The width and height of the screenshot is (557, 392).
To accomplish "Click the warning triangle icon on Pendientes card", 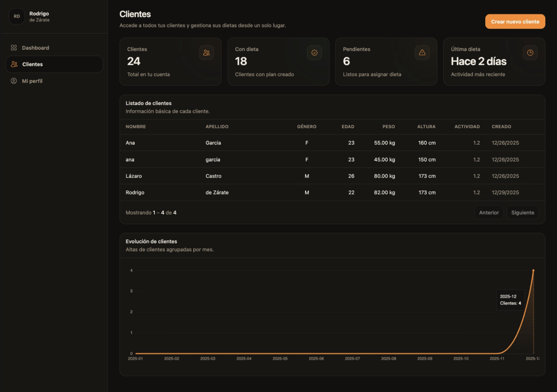I will (422, 53).
